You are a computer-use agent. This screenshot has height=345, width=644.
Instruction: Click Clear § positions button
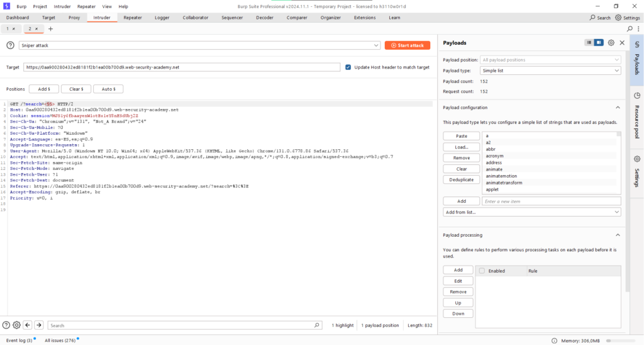76,89
